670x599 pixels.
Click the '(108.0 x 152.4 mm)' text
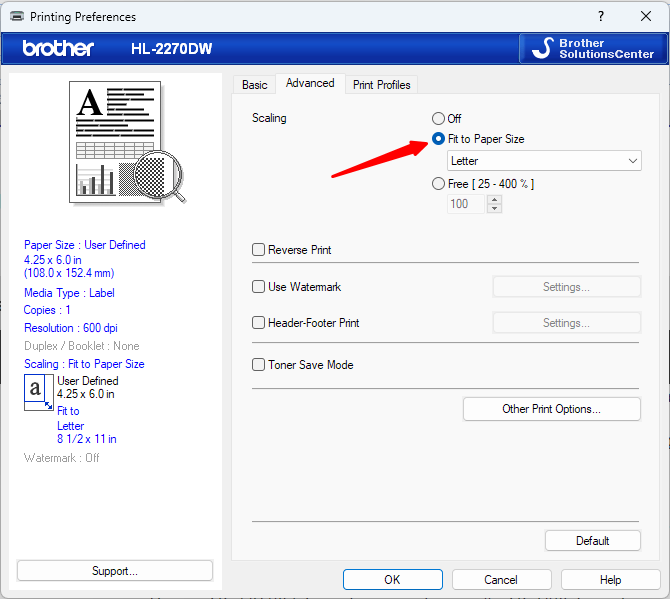click(69, 273)
